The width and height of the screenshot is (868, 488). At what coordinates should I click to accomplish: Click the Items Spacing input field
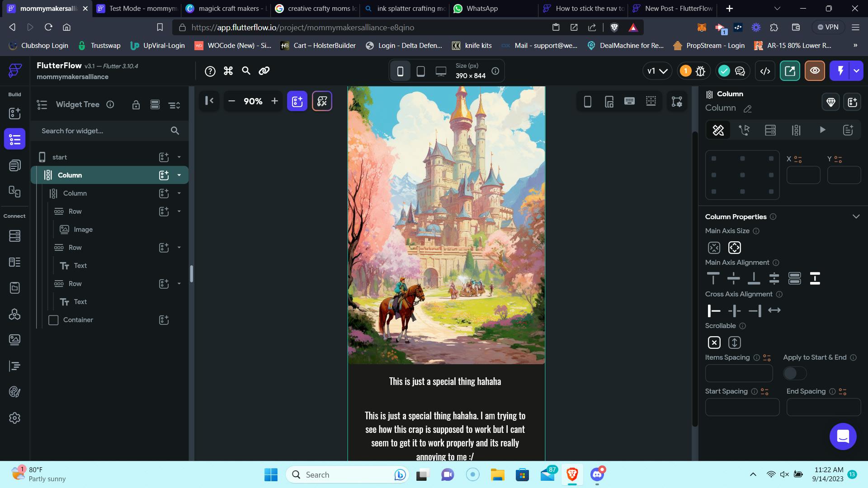[x=739, y=373]
